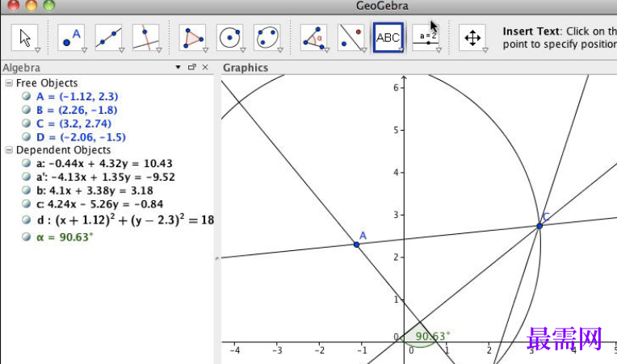Image resolution: width=617 pixels, height=364 pixels.
Task: Select circle d equation in Algebra
Action: 125,220
